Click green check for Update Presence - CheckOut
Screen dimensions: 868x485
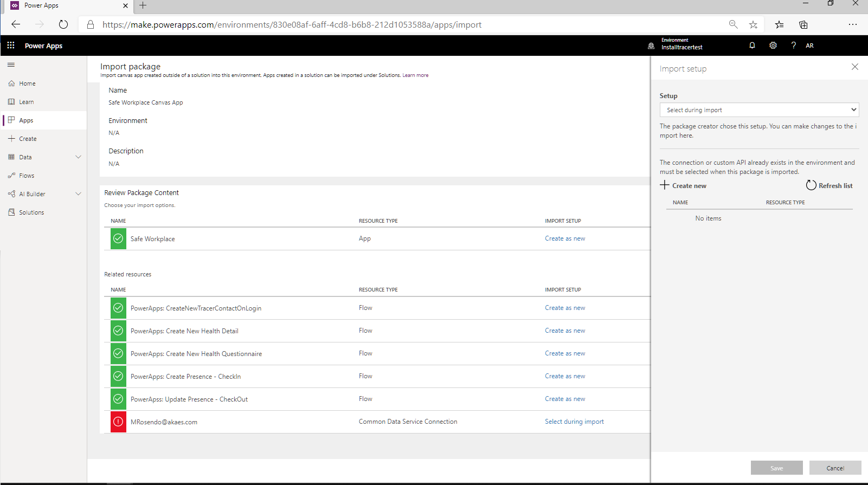click(118, 399)
